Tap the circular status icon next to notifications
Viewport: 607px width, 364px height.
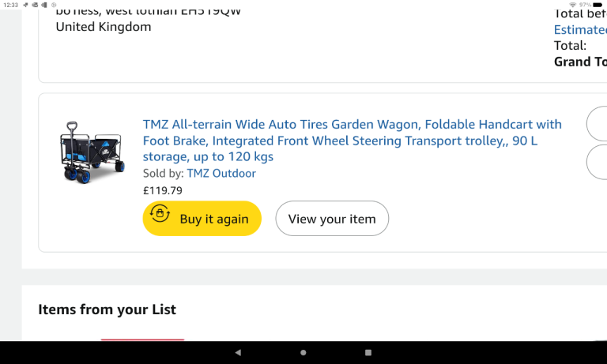[54, 5]
